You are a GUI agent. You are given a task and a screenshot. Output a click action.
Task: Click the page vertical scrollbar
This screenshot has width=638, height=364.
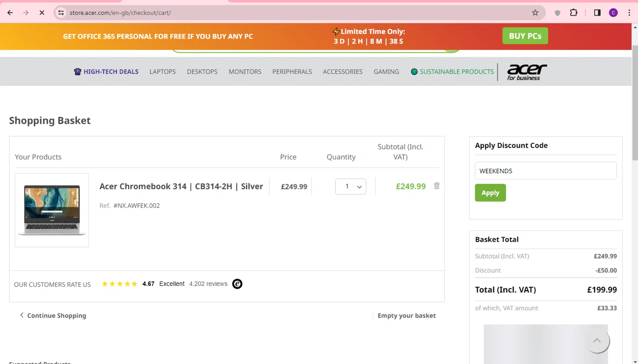tap(635, 102)
